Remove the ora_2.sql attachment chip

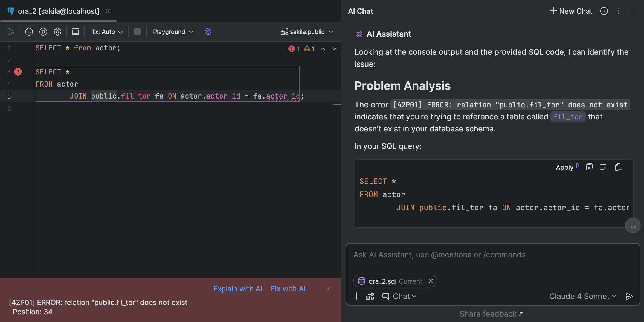coord(430,281)
